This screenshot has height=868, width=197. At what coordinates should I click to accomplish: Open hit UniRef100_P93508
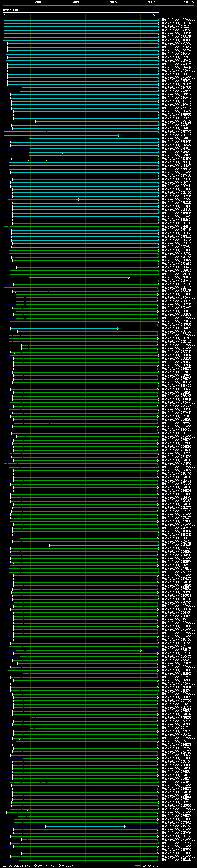tap(177, 43)
